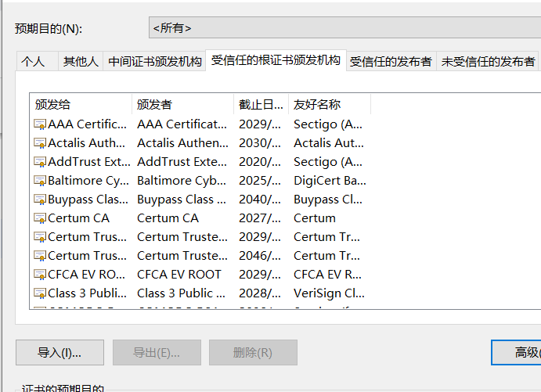Image resolution: width=541 pixels, height=392 pixels.
Task: Select the AAA Certific... entry under 颁发给
Action: 87,124
